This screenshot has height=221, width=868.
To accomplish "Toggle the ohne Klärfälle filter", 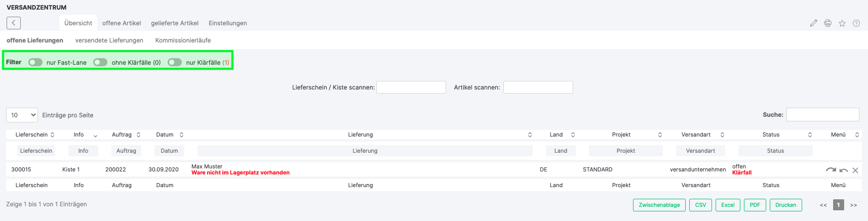I will [100, 62].
